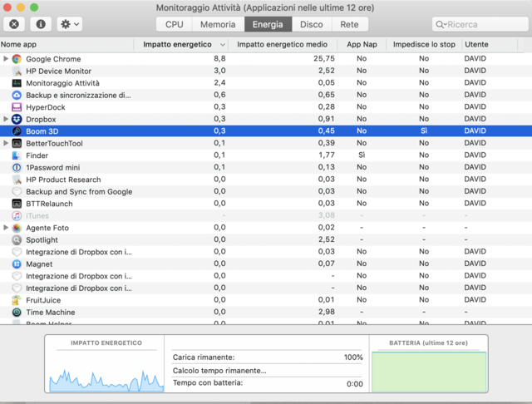Click the HP Product Research icon
This screenshot has width=532, height=404.
[17, 180]
